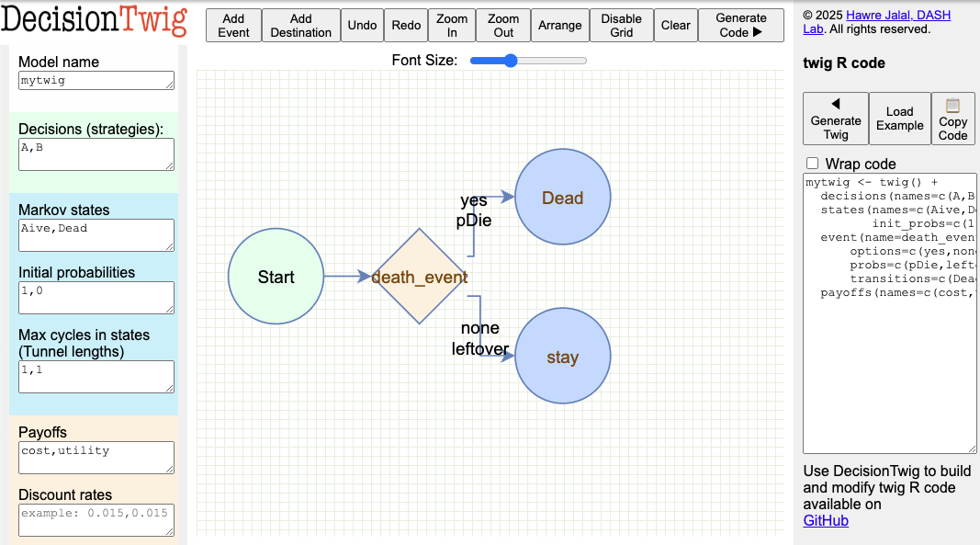This screenshot has width=980, height=545.
Task: Clear the whole diagram
Action: click(x=675, y=26)
